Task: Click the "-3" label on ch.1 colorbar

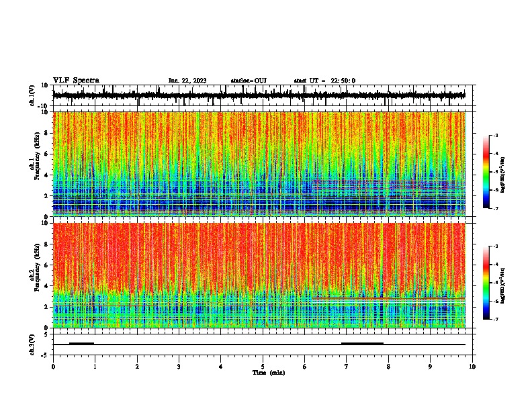Action: [x=495, y=135]
